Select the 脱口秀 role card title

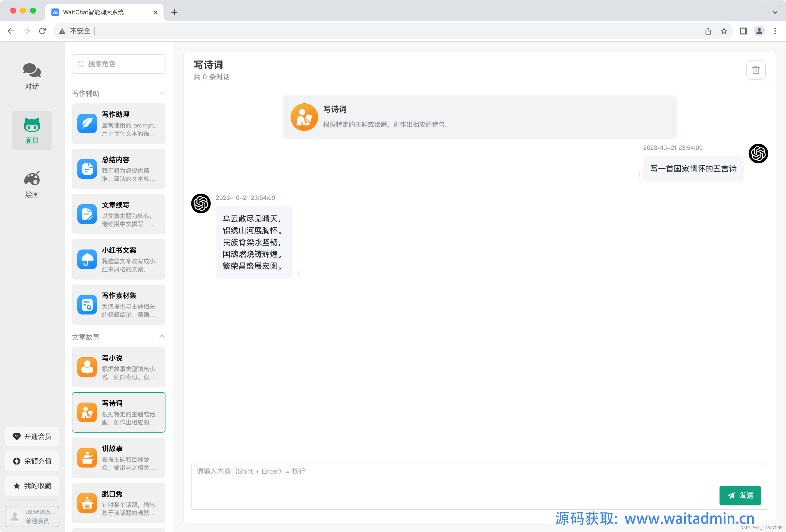click(x=112, y=494)
